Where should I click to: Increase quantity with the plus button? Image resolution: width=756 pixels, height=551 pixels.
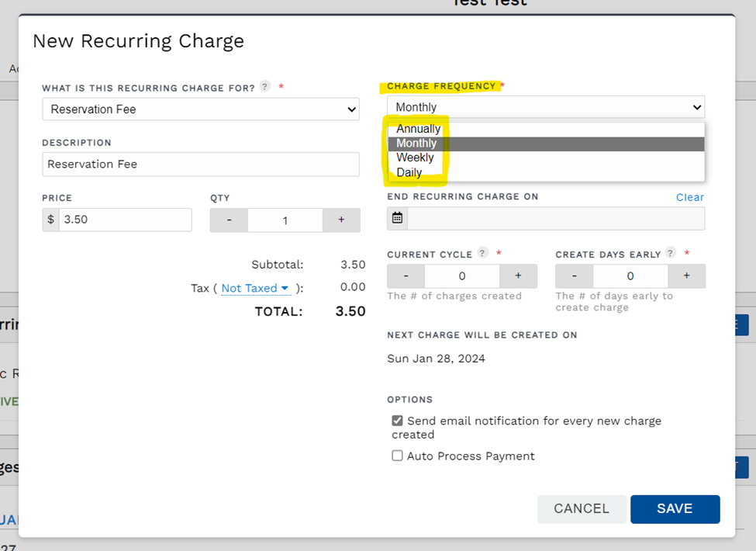pyautogui.click(x=341, y=220)
